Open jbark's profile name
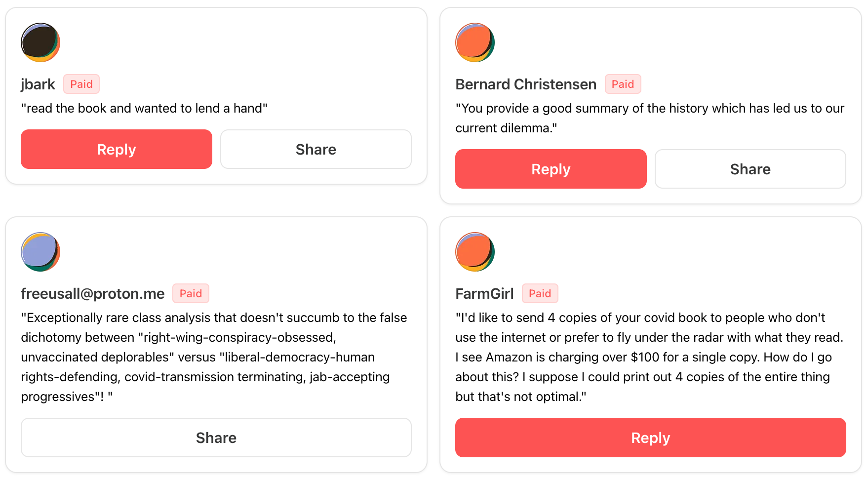 tap(38, 84)
